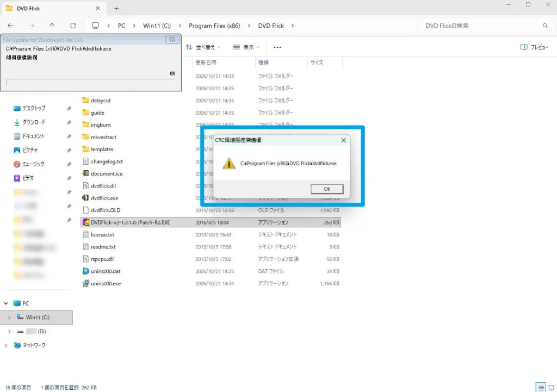Image resolution: width=557 pixels, height=392 pixels.
Task: Close the DVD Flick tab
Action: click(98, 8)
